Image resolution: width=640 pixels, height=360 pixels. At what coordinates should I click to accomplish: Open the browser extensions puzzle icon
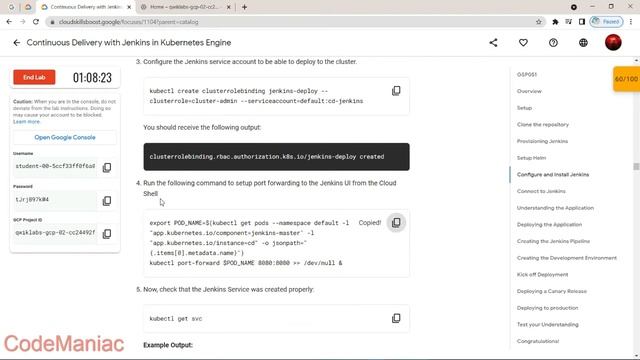pyautogui.click(x=555, y=22)
